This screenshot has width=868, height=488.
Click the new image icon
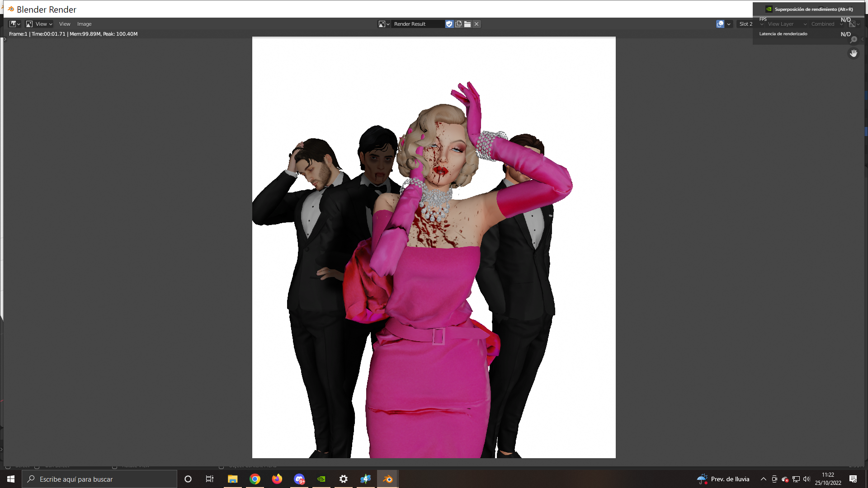tap(458, 24)
